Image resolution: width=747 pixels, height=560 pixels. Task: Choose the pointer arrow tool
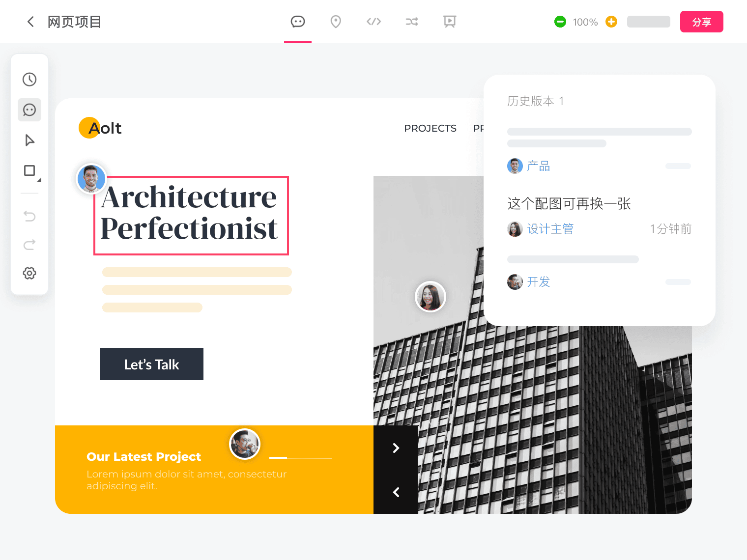tap(29, 140)
